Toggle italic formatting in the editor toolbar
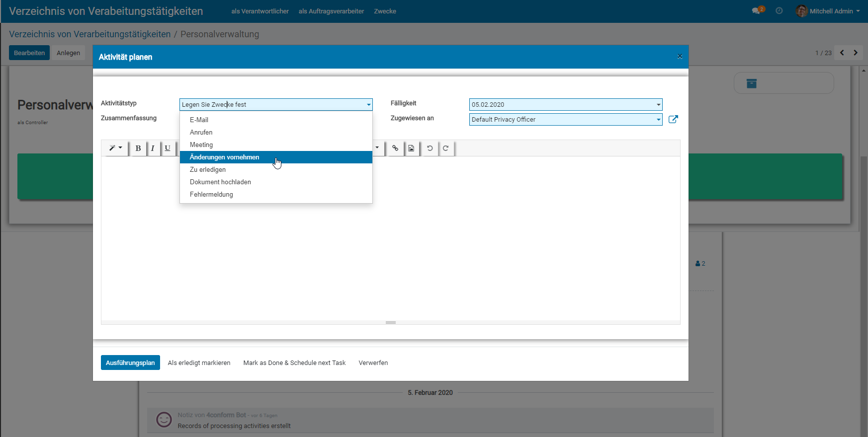Image resolution: width=868 pixels, height=437 pixels. point(153,148)
